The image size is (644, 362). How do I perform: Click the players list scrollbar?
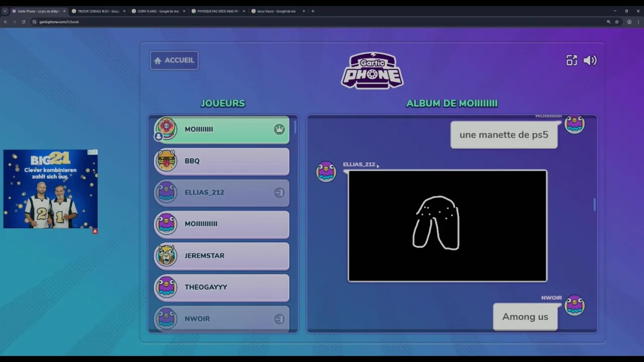pos(295,127)
